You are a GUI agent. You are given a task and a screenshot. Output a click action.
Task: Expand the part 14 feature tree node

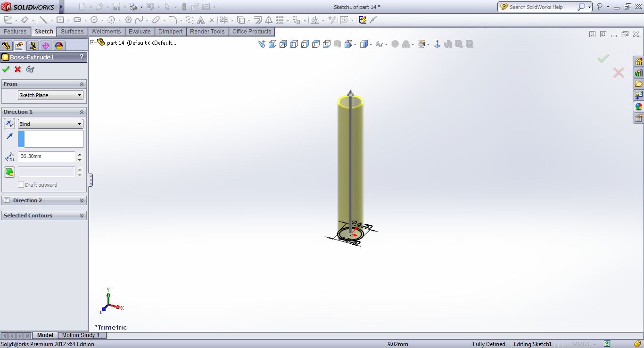92,42
